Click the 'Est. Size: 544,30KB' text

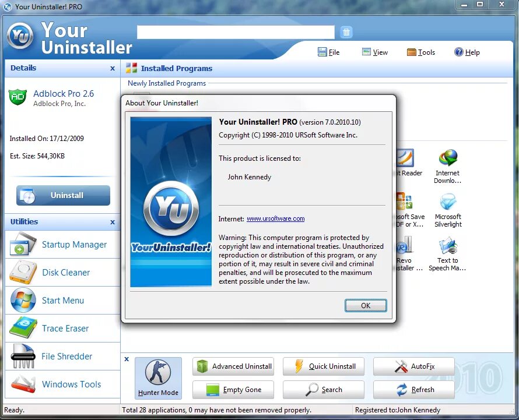click(37, 156)
